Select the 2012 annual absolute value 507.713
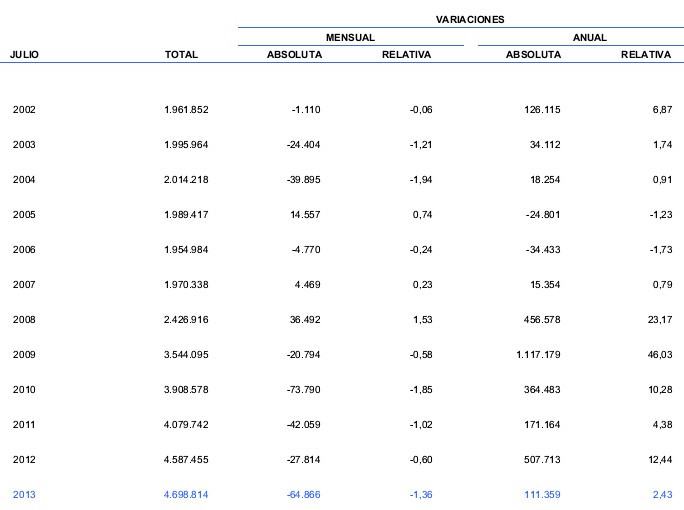 coord(539,459)
